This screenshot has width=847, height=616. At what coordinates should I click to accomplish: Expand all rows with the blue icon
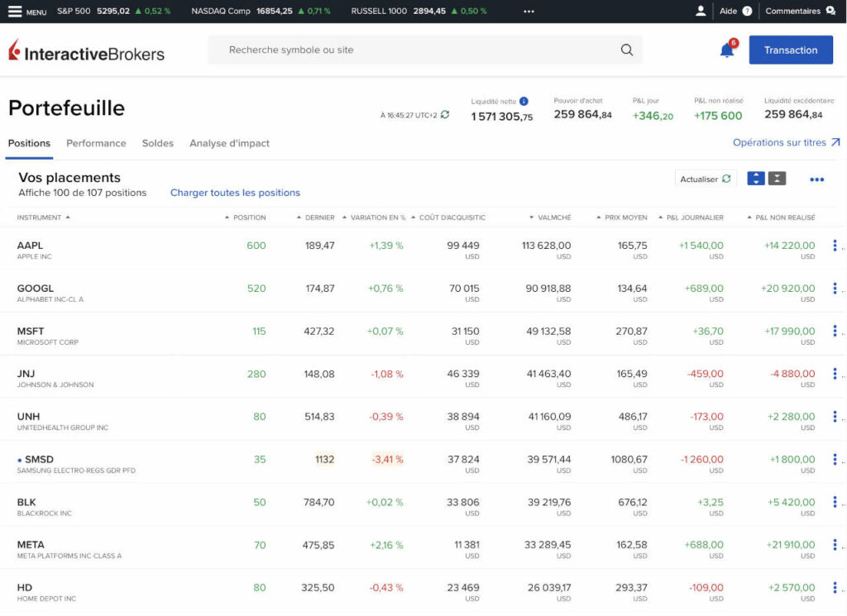click(x=756, y=178)
